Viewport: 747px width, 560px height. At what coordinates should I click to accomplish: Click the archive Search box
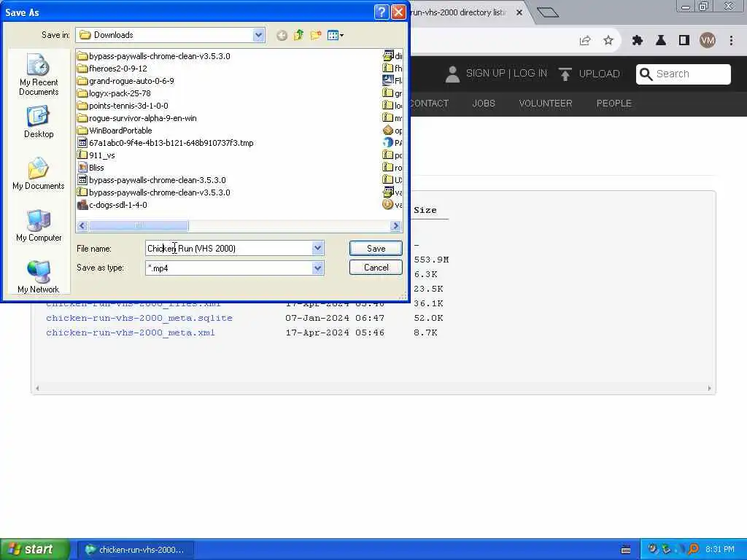tap(683, 74)
